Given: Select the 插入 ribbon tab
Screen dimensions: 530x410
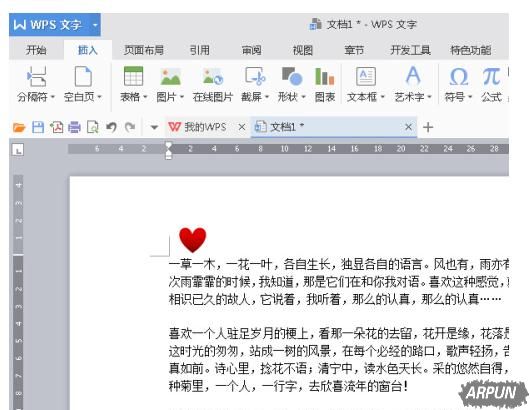Looking at the screenshot, I should (x=88, y=50).
